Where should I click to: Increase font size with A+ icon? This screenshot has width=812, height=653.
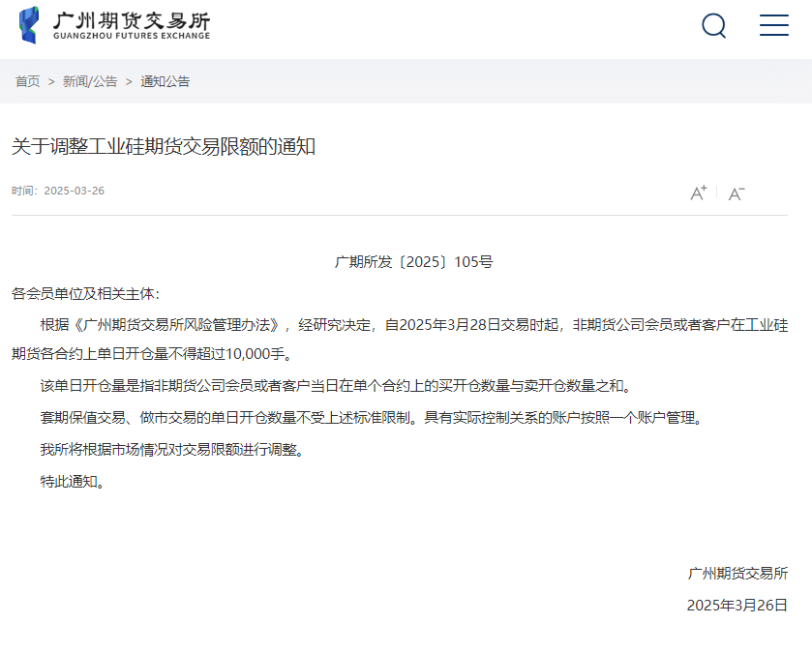click(699, 193)
